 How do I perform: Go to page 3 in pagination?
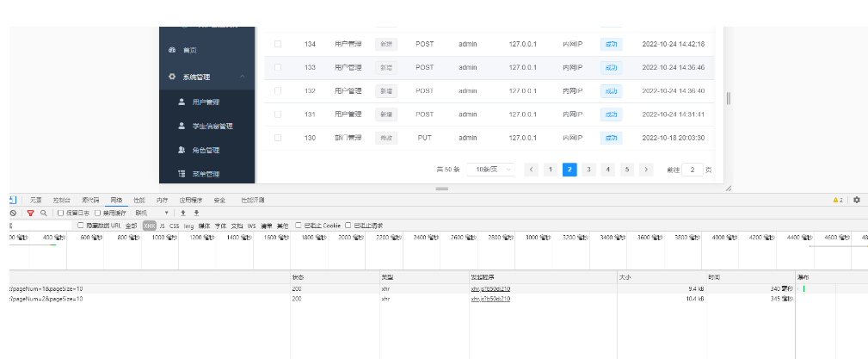588,170
